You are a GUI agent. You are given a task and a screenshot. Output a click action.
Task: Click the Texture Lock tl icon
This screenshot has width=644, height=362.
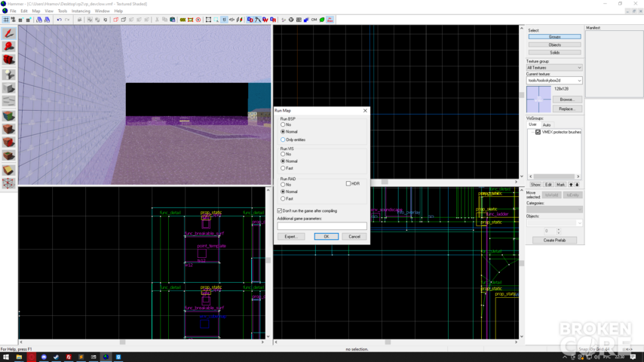point(224,20)
